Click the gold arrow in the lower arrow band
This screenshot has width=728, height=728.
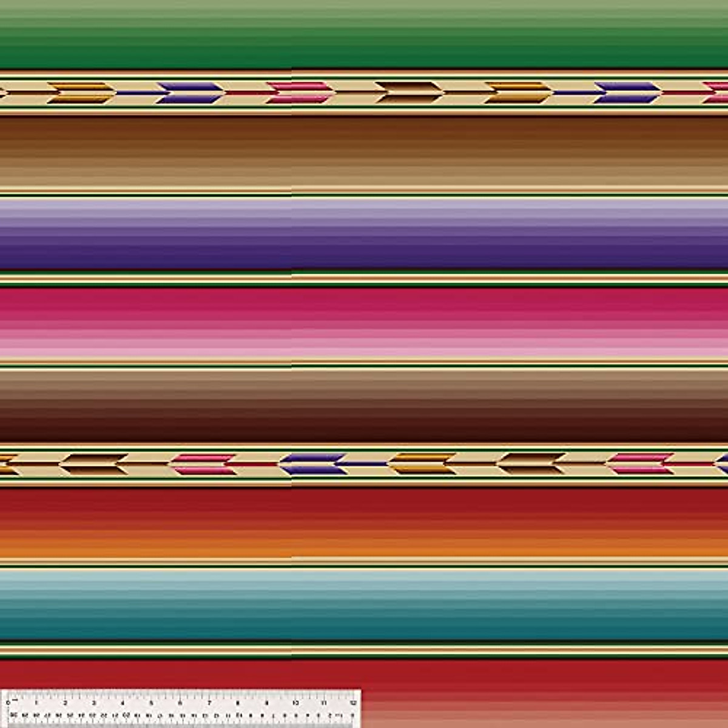coord(423,464)
